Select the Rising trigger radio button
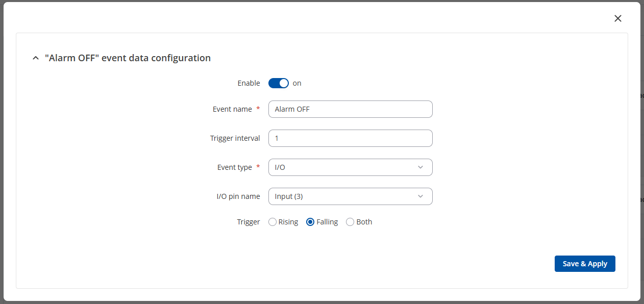The image size is (644, 304). (x=273, y=222)
